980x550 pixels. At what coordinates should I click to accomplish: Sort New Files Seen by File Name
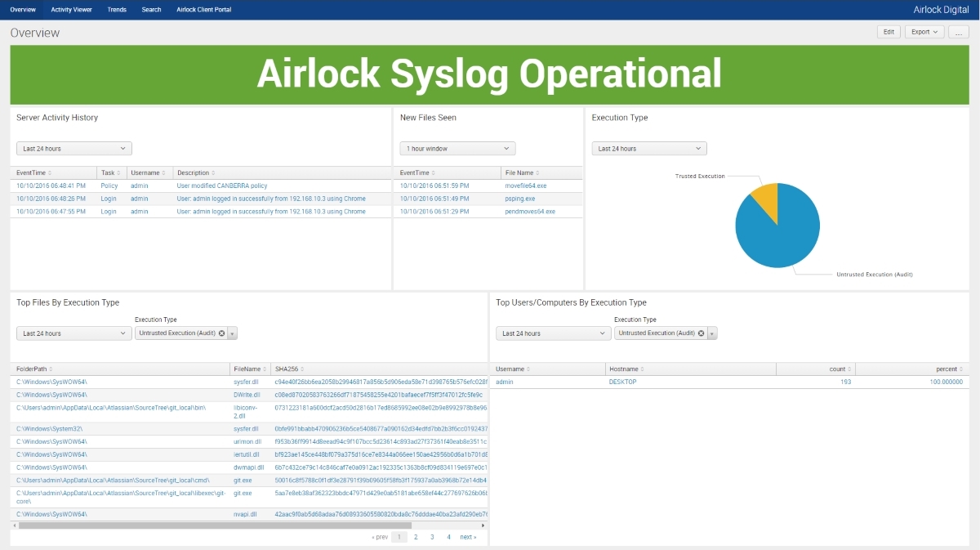(x=522, y=173)
